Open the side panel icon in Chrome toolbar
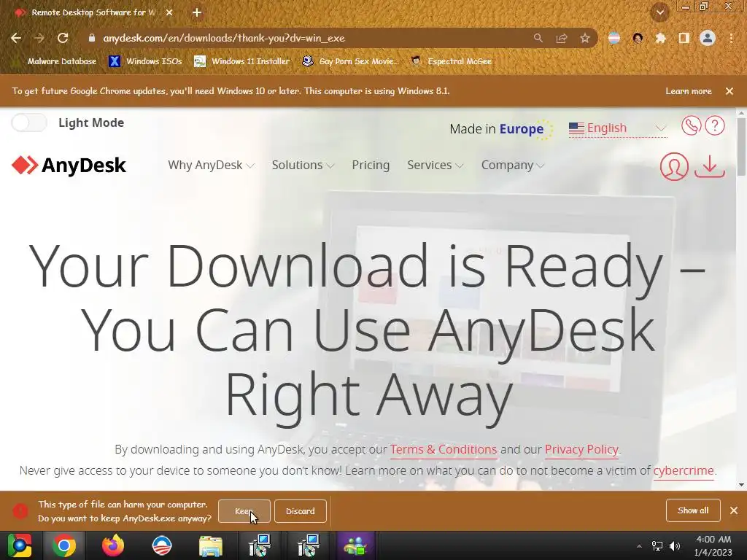This screenshot has height=560, width=747. click(684, 38)
